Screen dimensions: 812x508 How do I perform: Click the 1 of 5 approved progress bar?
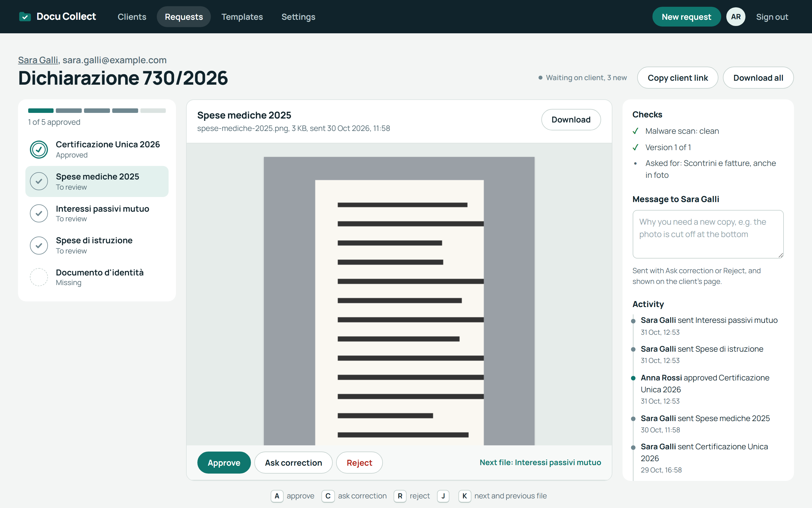pyautogui.click(x=97, y=111)
